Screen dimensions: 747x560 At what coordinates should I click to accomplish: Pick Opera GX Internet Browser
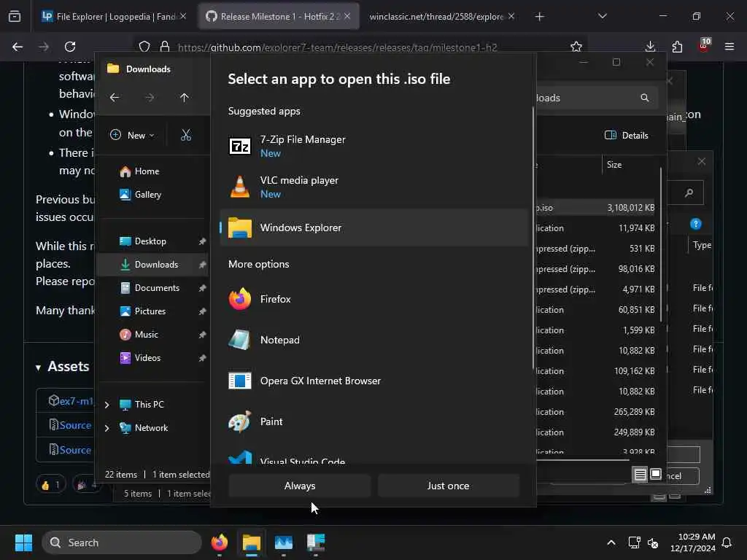[374, 381]
